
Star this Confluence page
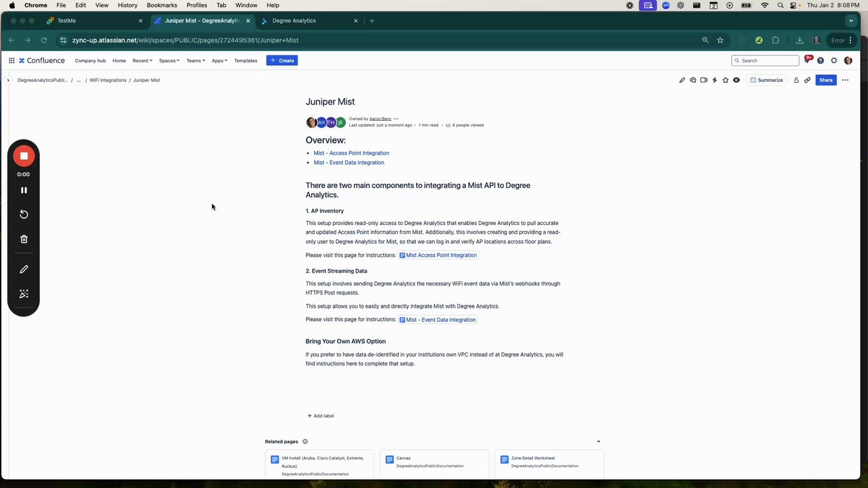(x=726, y=80)
